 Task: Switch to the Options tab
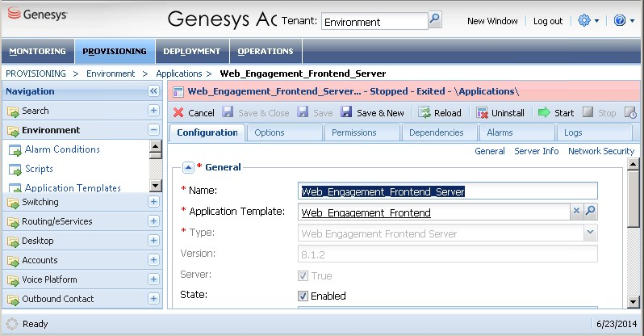point(284,132)
